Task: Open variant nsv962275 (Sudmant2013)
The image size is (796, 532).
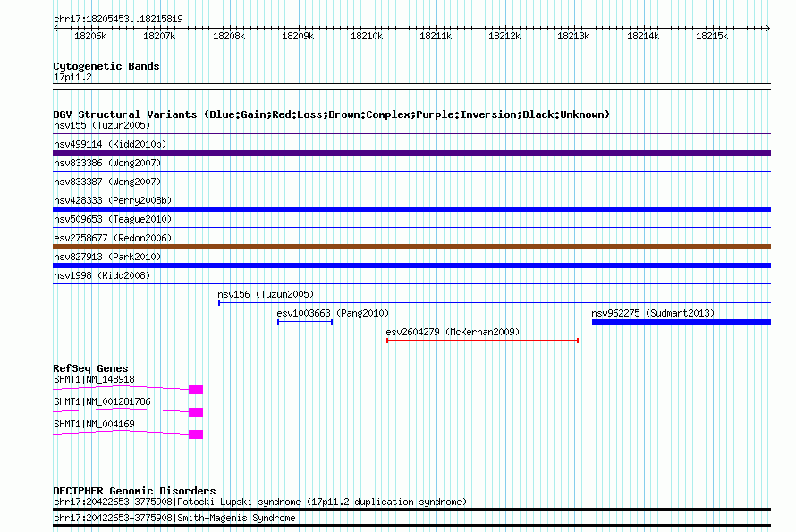Action: click(653, 313)
